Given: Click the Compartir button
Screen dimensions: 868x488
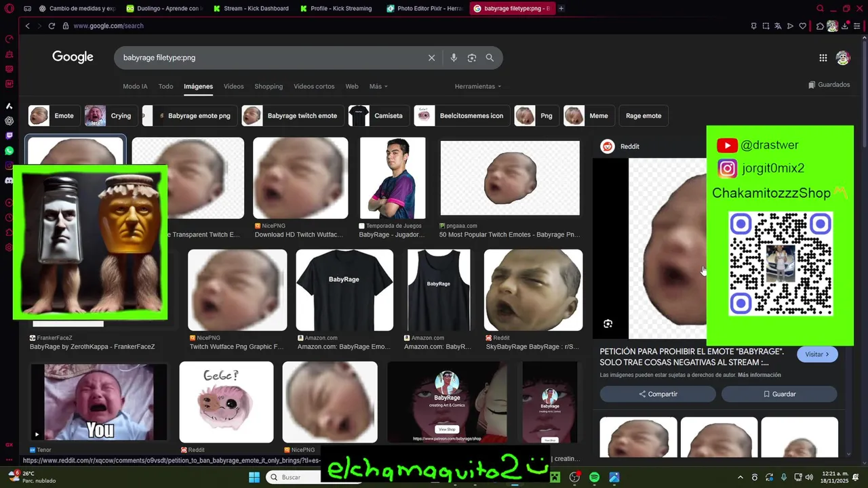Looking at the screenshot, I should pyautogui.click(x=657, y=394).
